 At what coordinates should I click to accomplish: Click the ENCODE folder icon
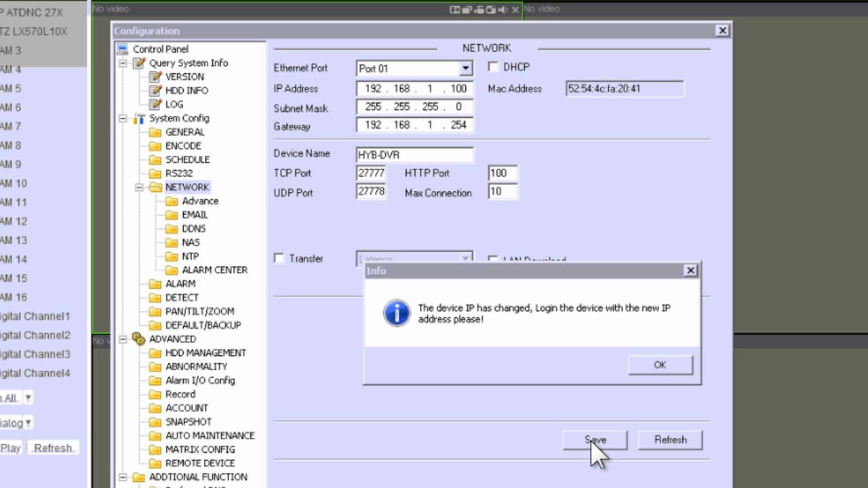(x=155, y=146)
